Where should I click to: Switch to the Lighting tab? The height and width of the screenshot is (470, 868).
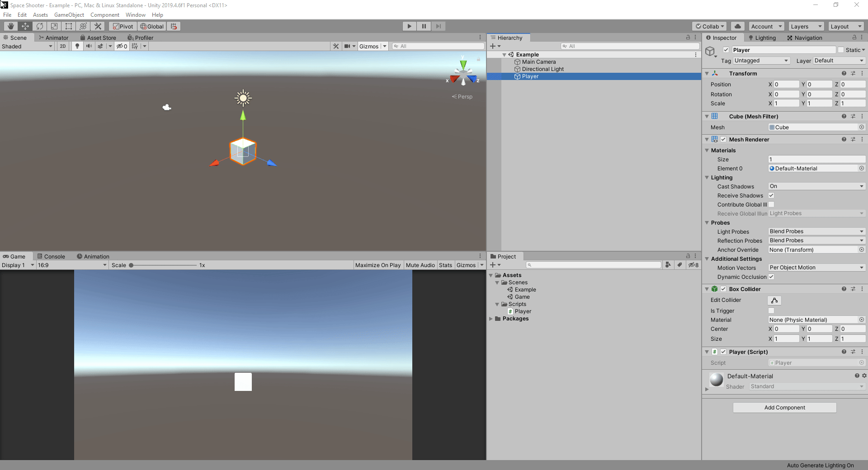coord(762,38)
